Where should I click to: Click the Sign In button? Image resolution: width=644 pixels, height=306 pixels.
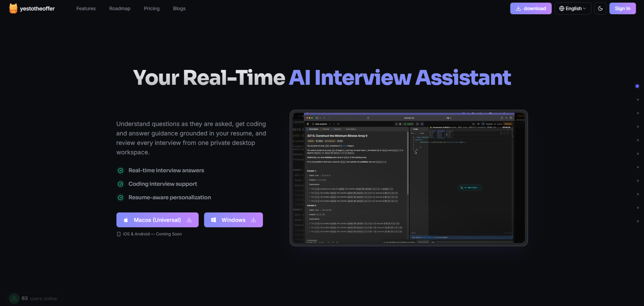[622, 9]
